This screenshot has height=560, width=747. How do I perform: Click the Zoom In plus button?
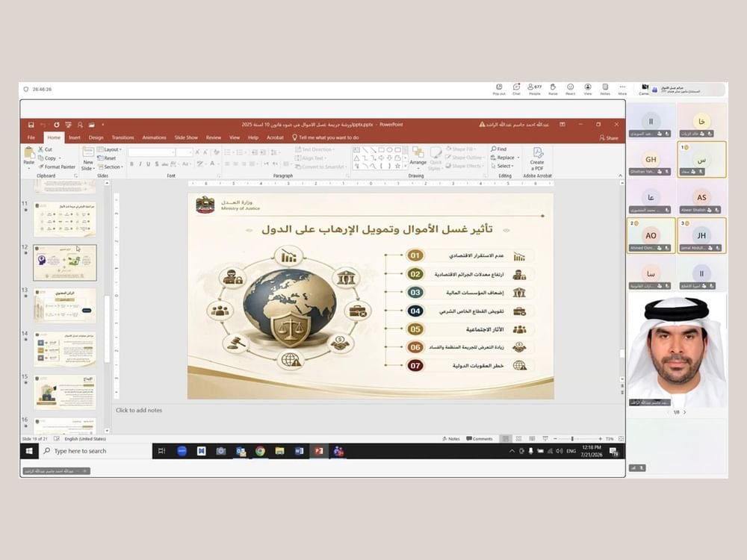coord(600,438)
